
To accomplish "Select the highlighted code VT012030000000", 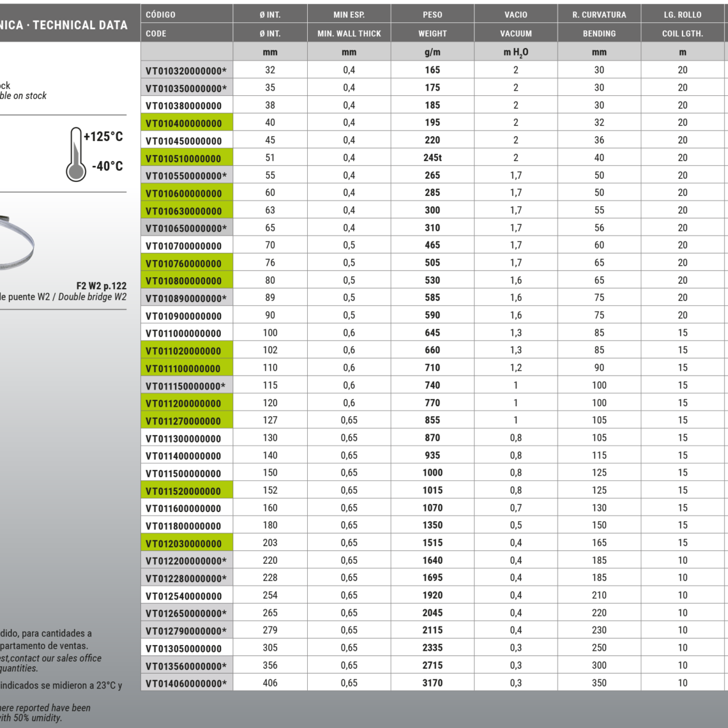I will tap(184, 543).
